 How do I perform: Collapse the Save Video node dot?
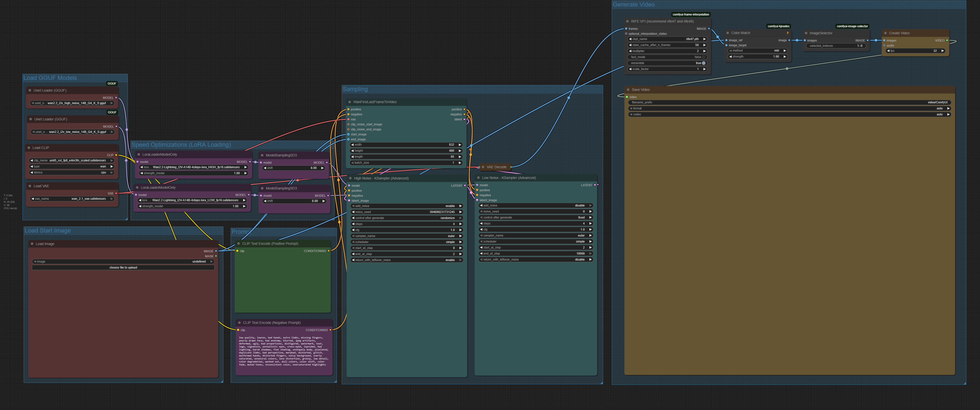pyautogui.click(x=628, y=90)
